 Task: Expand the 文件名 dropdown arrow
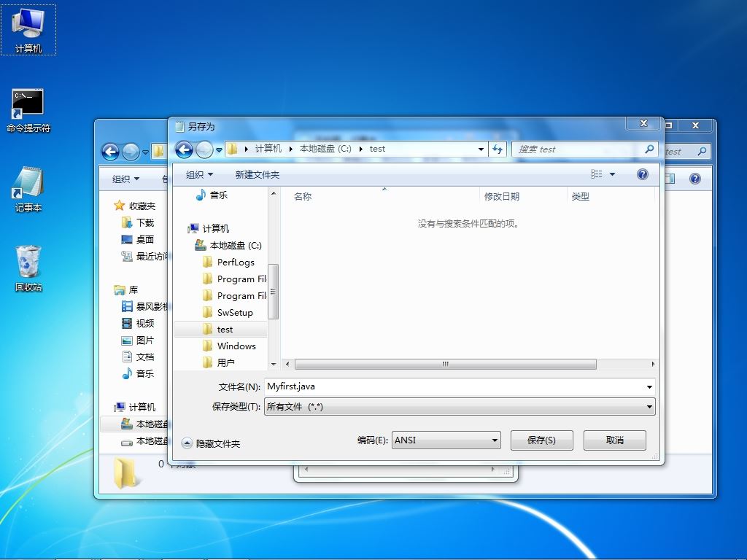pos(649,386)
